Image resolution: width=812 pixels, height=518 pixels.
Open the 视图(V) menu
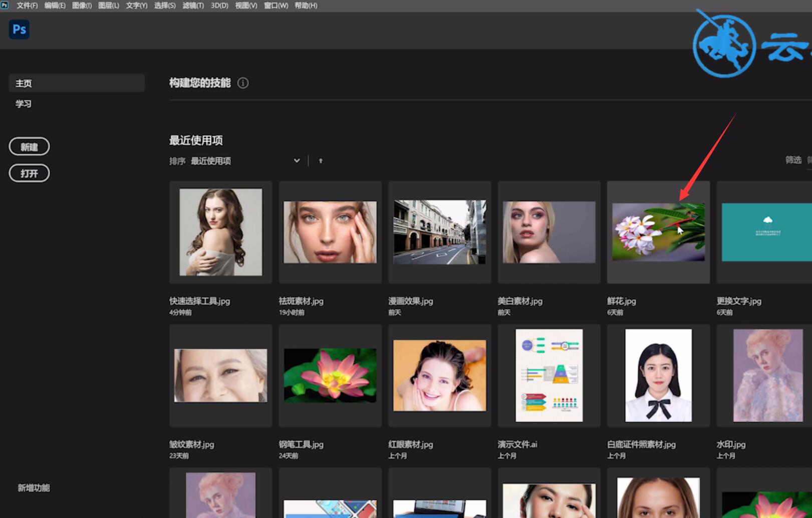[x=246, y=6]
